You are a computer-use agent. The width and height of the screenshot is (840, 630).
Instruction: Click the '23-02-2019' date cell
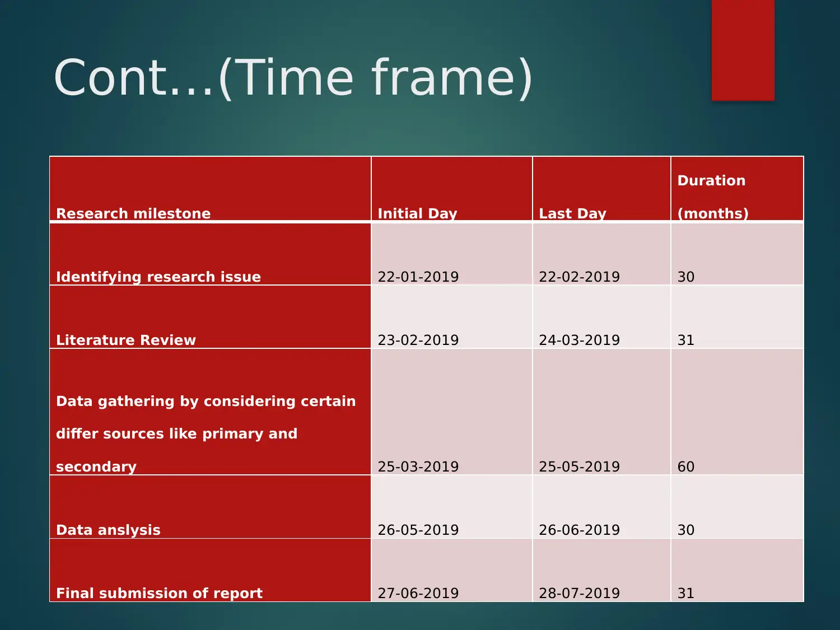click(x=452, y=317)
